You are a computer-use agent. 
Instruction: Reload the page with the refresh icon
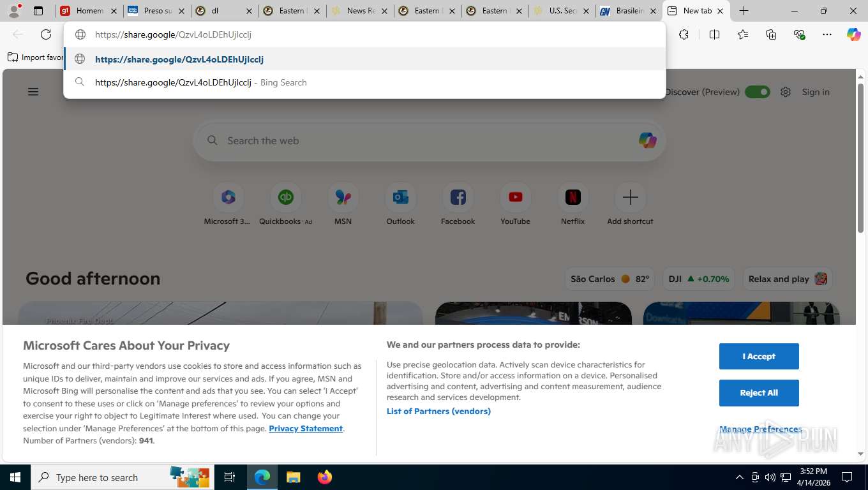click(x=46, y=34)
